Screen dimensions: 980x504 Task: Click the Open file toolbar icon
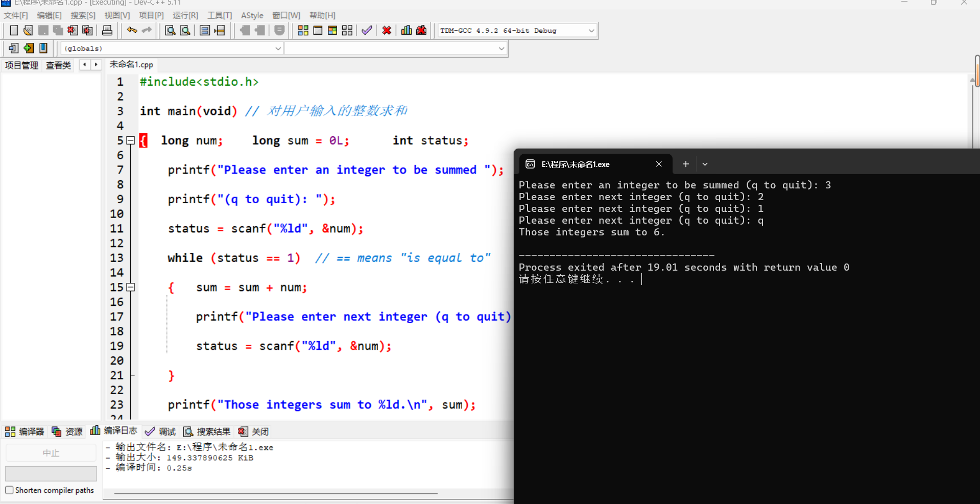tap(28, 31)
